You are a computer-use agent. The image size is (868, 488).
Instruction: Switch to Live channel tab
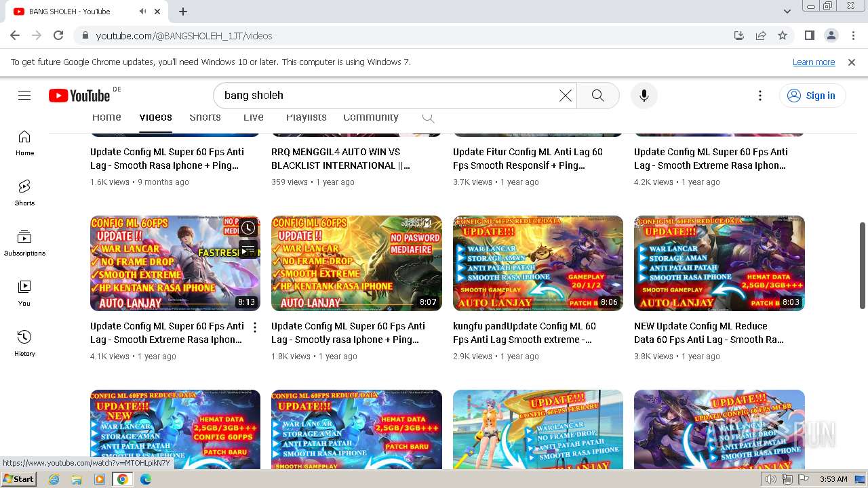[x=253, y=117]
